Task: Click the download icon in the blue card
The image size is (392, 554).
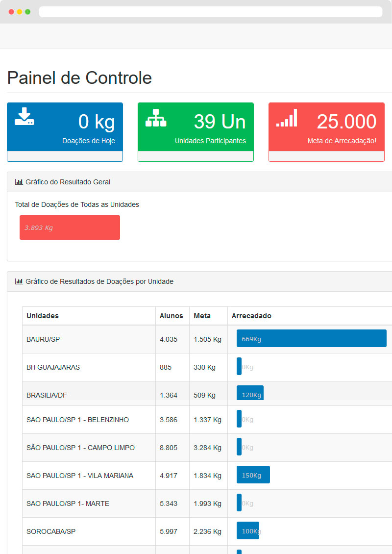Action: click(24, 116)
